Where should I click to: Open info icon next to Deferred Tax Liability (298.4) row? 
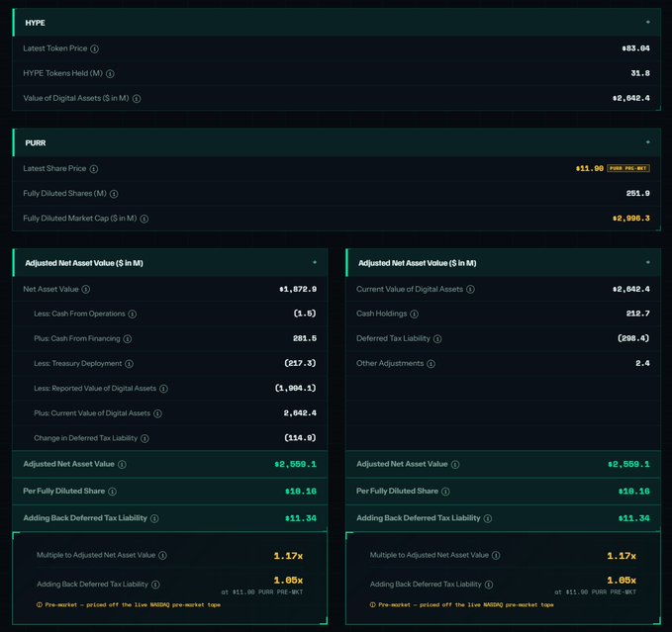coord(437,338)
